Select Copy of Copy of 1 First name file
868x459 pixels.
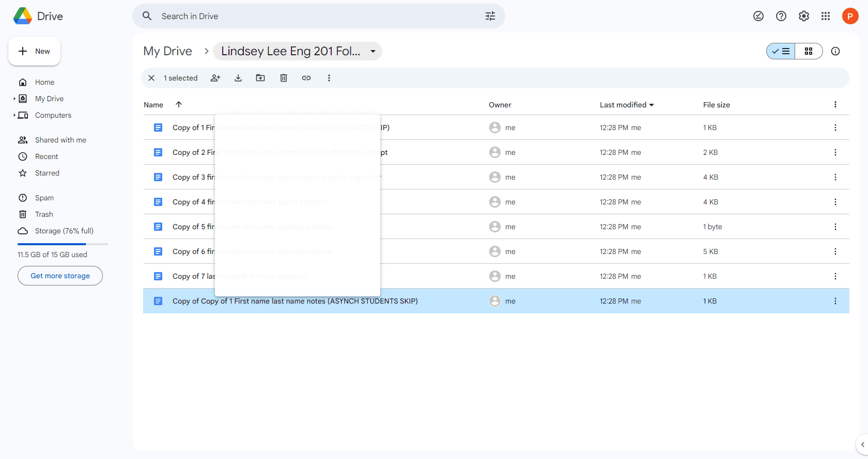coord(496,301)
